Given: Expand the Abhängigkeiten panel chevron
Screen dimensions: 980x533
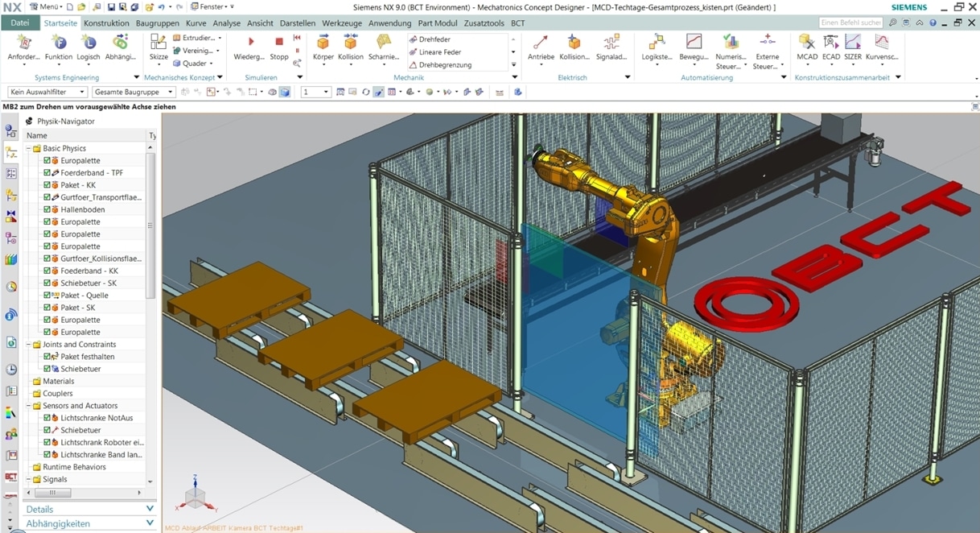Looking at the screenshot, I should point(150,523).
